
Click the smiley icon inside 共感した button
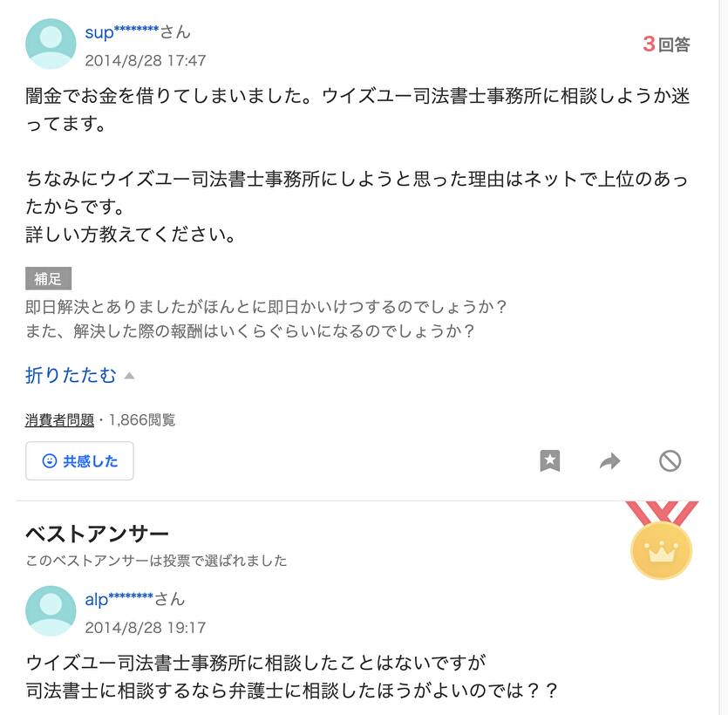[50, 461]
